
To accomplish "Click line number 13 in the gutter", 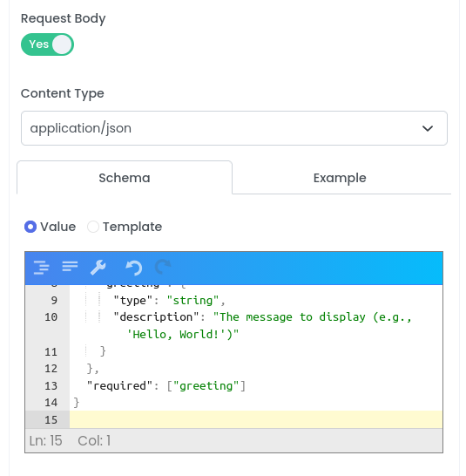I will click(x=51, y=386).
